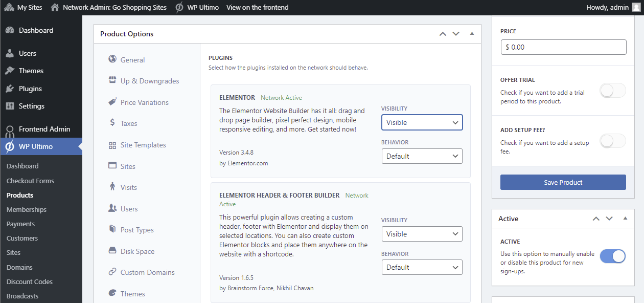Turn on the Add Setup Fee toggle
The width and height of the screenshot is (644, 303).
(x=612, y=141)
